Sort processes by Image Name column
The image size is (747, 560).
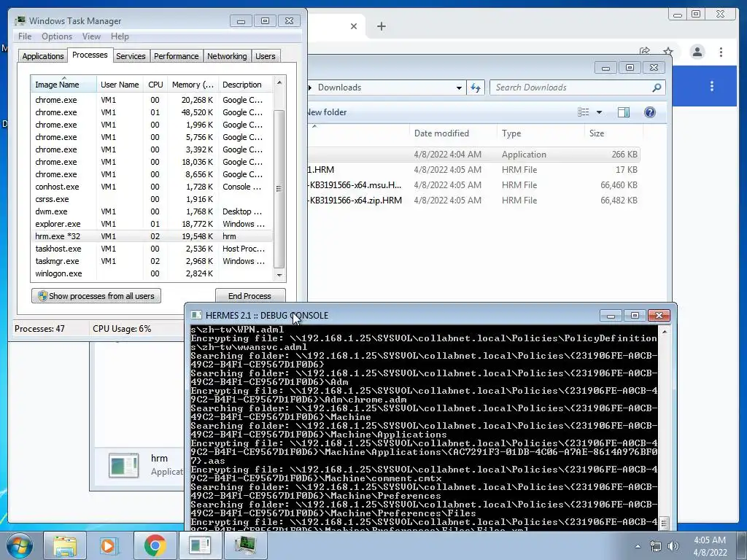(x=63, y=85)
